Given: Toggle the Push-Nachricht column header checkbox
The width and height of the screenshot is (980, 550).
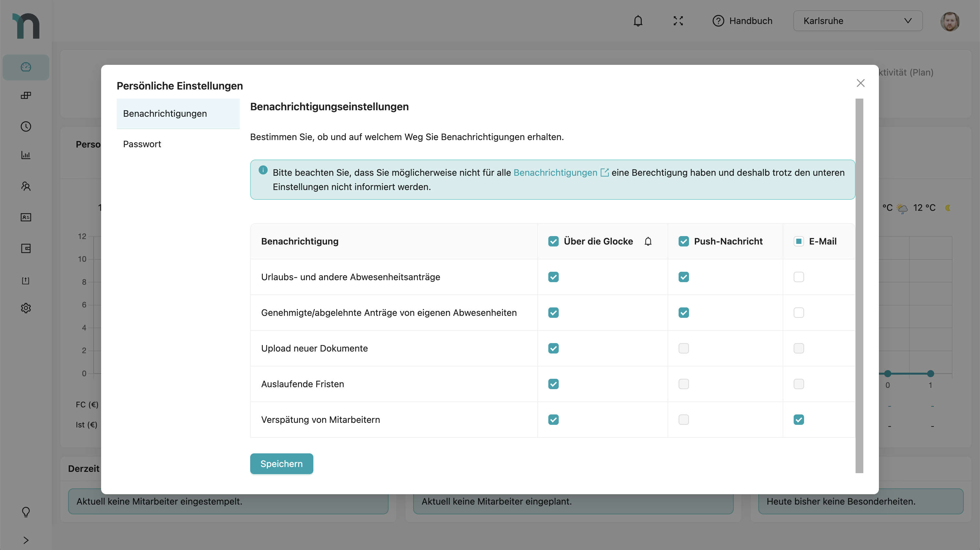Looking at the screenshot, I should coord(684,241).
